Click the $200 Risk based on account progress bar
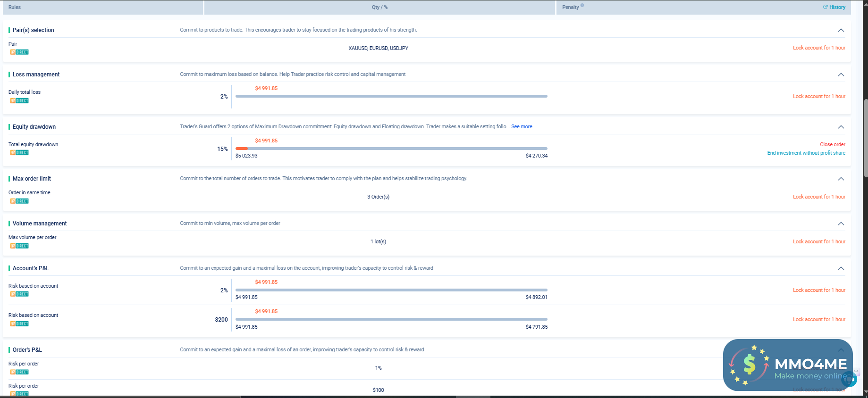Screen dimensions: 868x398 [x=391, y=319]
